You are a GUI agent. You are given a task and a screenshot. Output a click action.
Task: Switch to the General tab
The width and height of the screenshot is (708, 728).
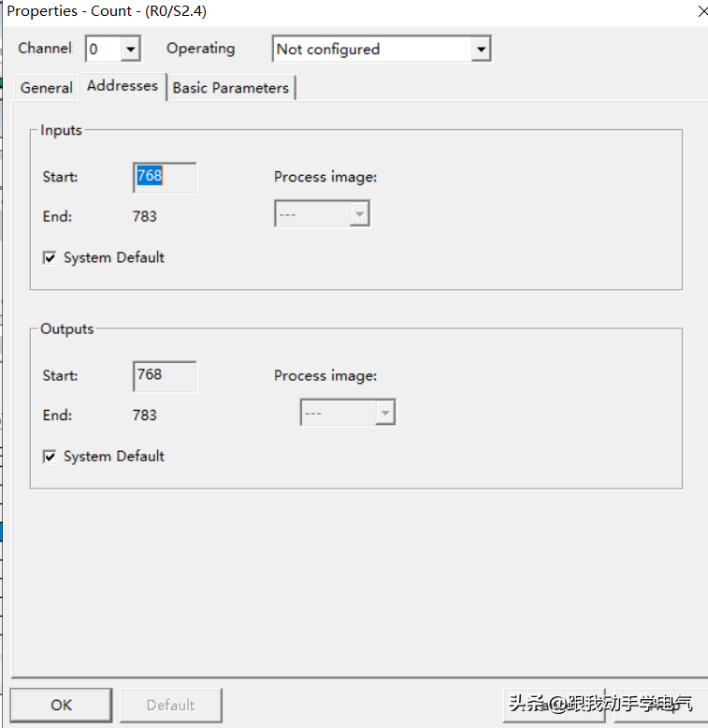[47, 88]
